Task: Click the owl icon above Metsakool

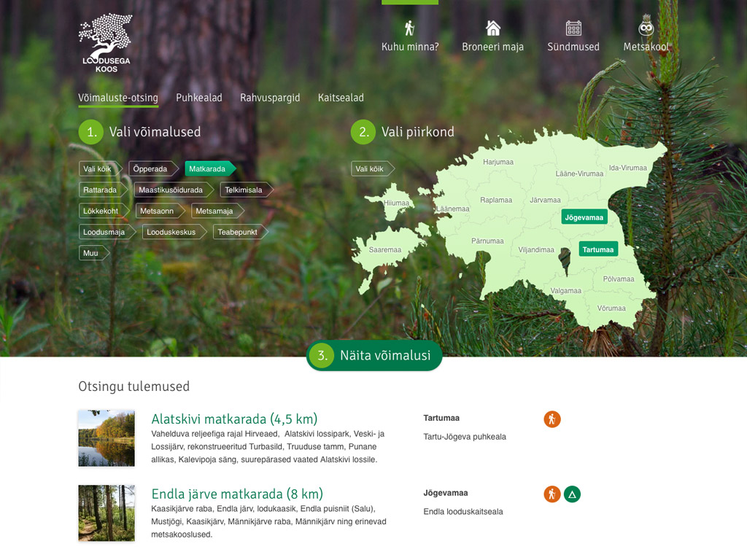Action: coord(646,27)
